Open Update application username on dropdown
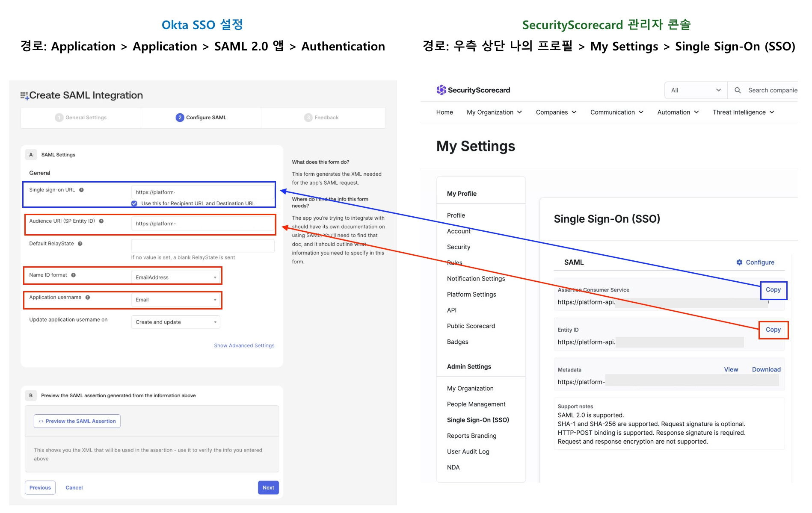Image resolution: width=812 pixels, height=513 pixels. pos(175,322)
